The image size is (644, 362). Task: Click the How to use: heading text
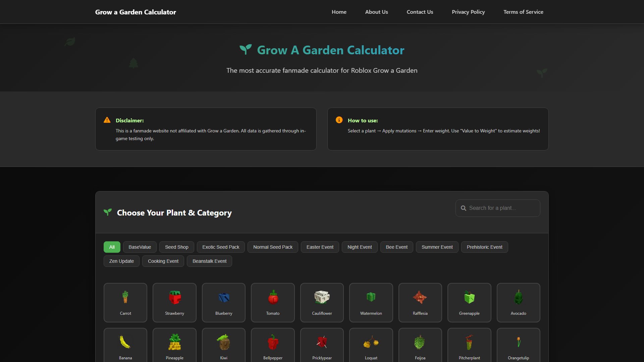[363, 120]
